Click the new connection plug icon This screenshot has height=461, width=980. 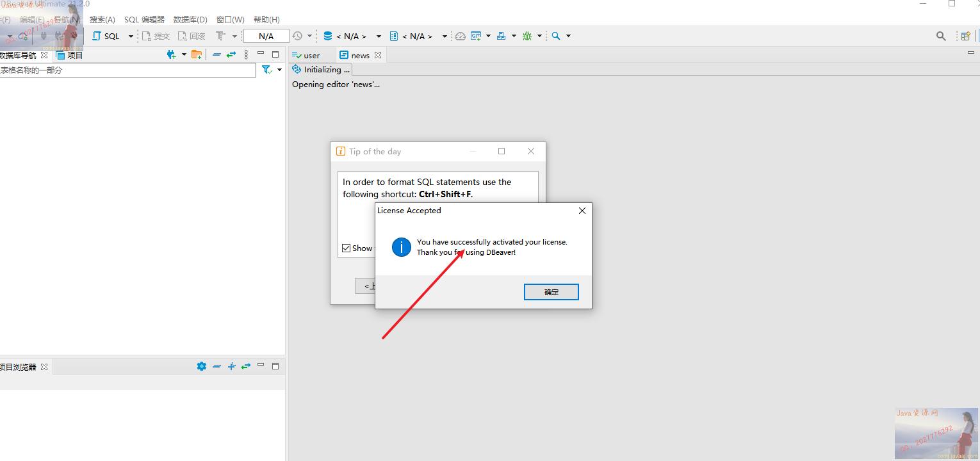coord(171,54)
